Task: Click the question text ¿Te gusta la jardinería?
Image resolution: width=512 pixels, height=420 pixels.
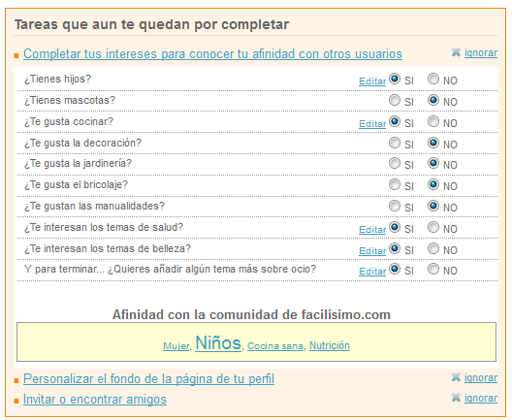Action: (x=78, y=163)
